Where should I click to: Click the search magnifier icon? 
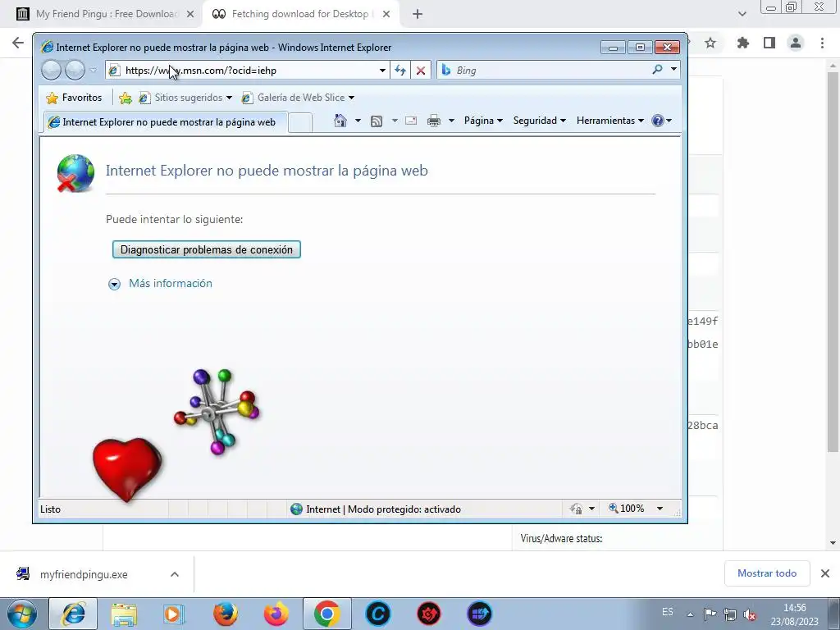point(657,70)
